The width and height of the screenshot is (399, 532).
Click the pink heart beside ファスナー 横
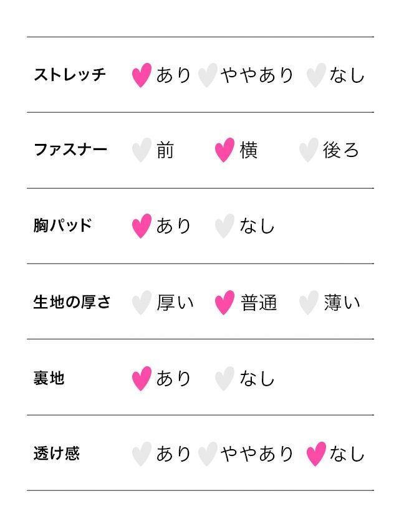pos(224,150)
